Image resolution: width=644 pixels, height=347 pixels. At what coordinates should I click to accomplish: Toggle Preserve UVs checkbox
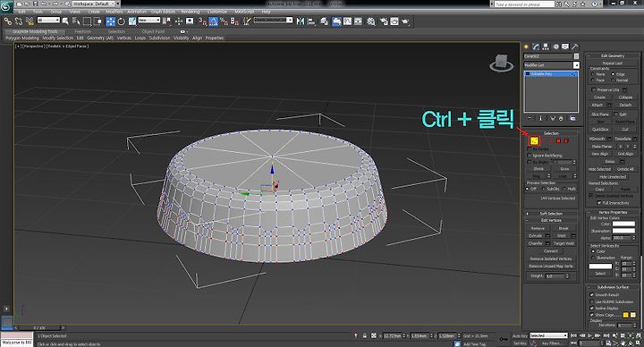[x=594, y=89]
